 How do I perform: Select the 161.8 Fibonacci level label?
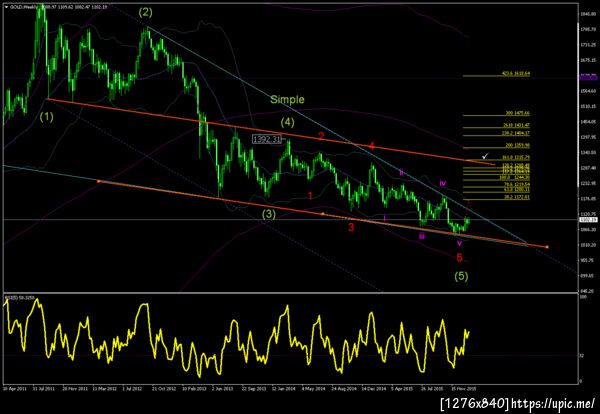517,157
